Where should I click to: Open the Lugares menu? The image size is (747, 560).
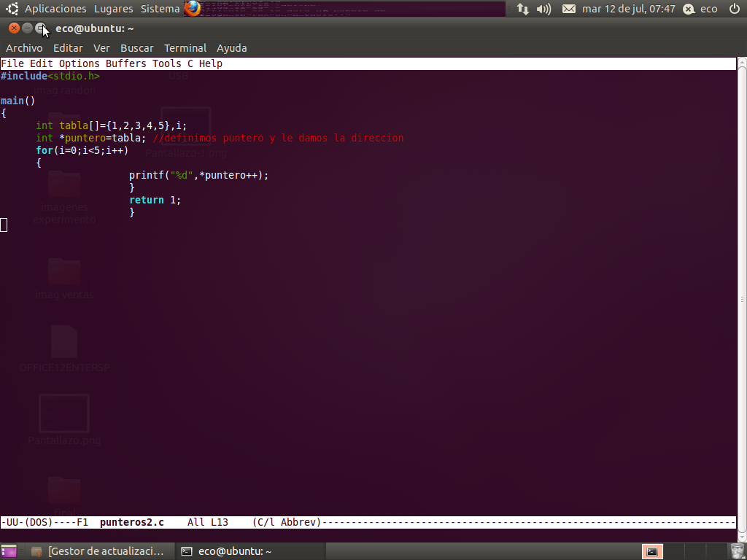113,9
